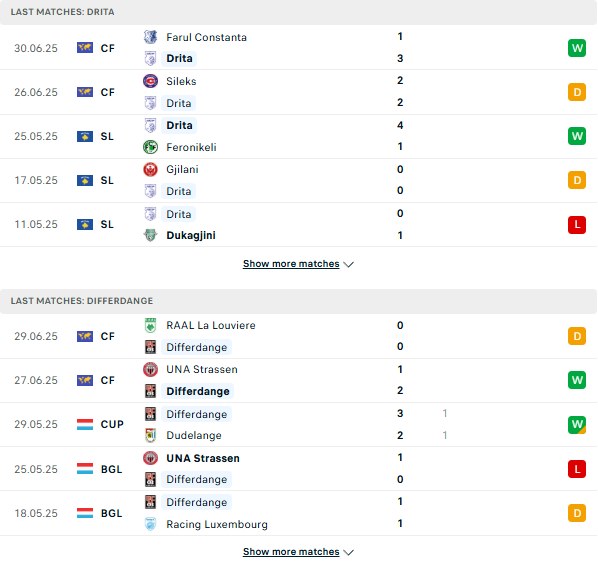Open the Differdange vs Dudelange cup match
The height and width of the screenshot is (567, 598).
coord(299,424)
